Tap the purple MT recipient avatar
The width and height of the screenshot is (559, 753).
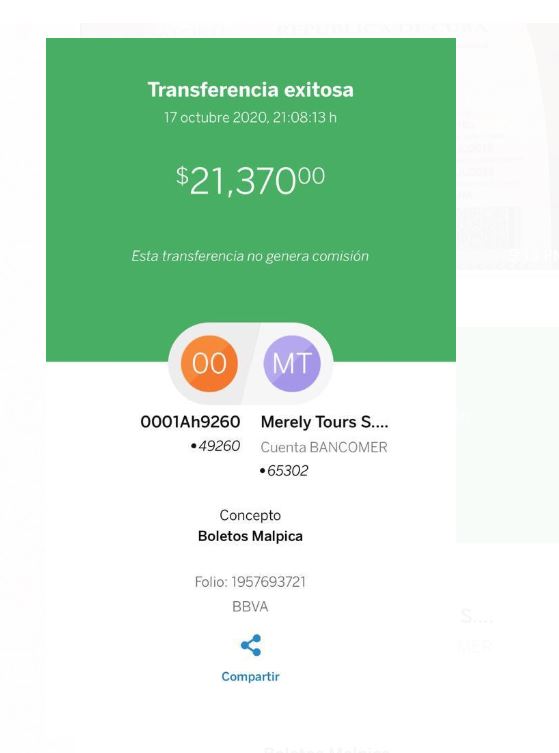click(x=292, y=363)
